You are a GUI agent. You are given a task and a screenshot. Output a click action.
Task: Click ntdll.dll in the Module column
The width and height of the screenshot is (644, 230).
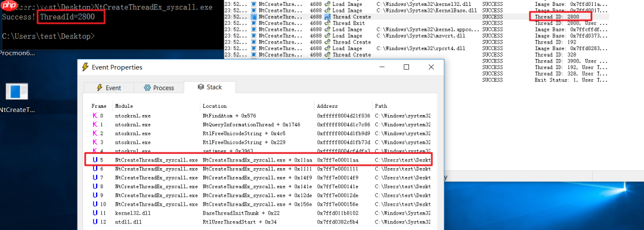[x=128, y=222]
